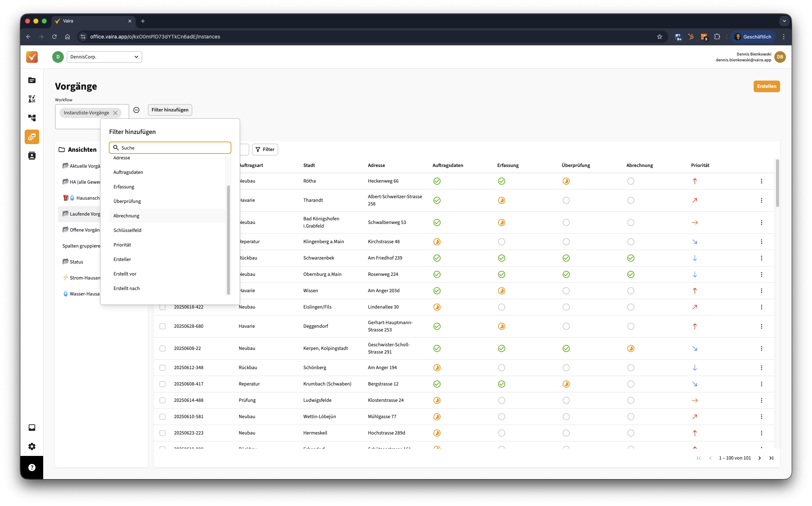This screenshot has height=506, width=812.
Task: Open the settings gear in sidebar
Action: click(x=32, y=446)
